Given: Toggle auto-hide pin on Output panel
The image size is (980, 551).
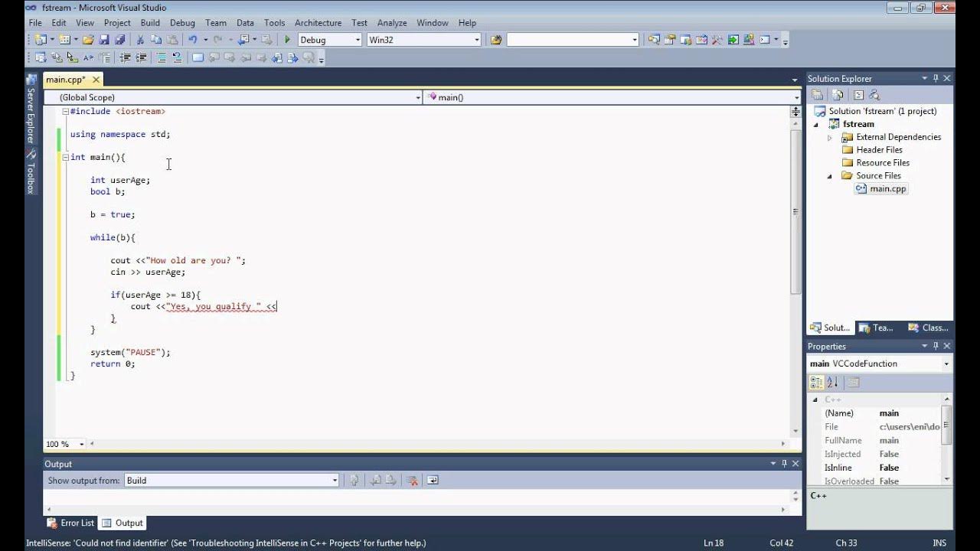Looking at the screenshot, I should pyautogui.click(x=784, y=463).
